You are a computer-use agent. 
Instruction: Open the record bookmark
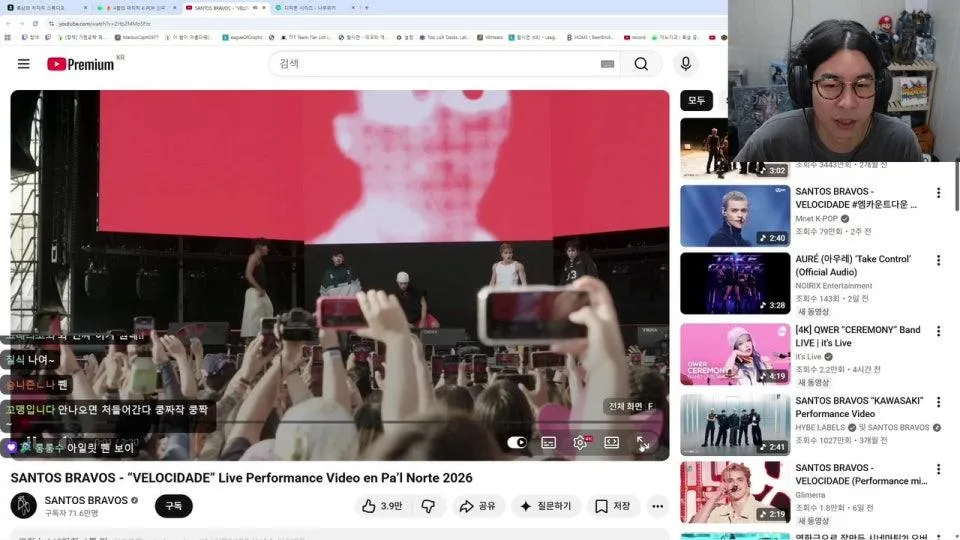(x=635, y=37)
